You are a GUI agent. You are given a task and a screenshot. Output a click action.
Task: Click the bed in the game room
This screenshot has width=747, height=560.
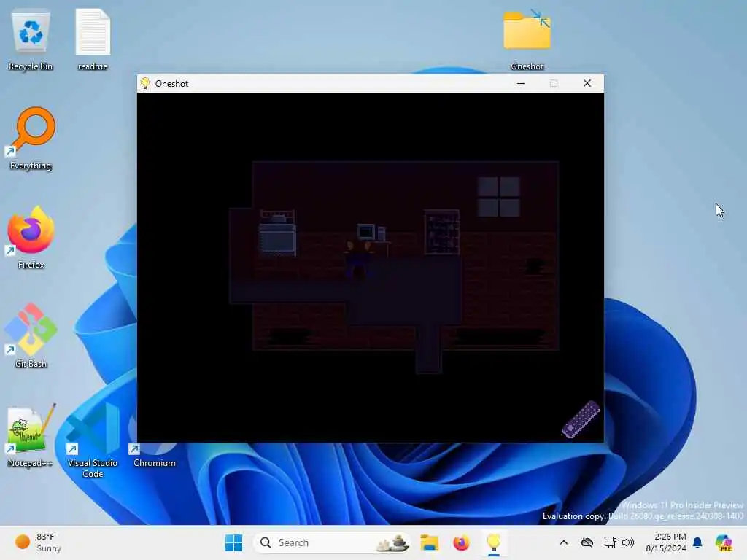278,233
